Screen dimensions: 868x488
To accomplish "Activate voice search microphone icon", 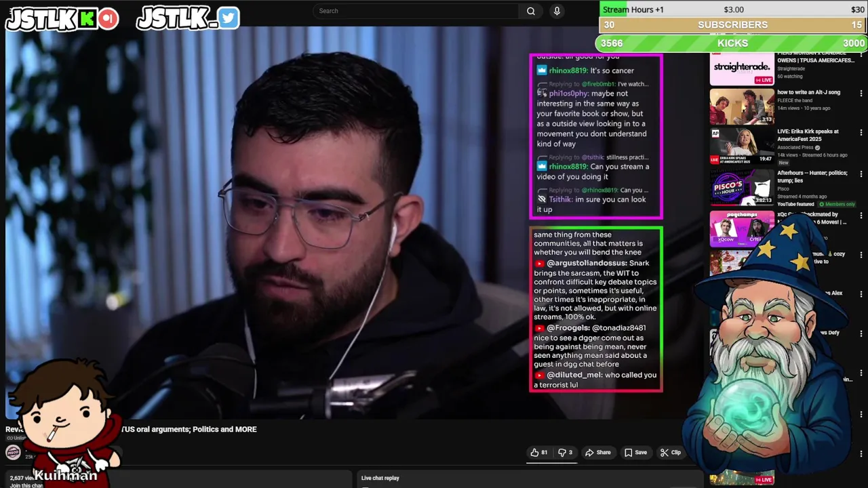I will point(557,11).
